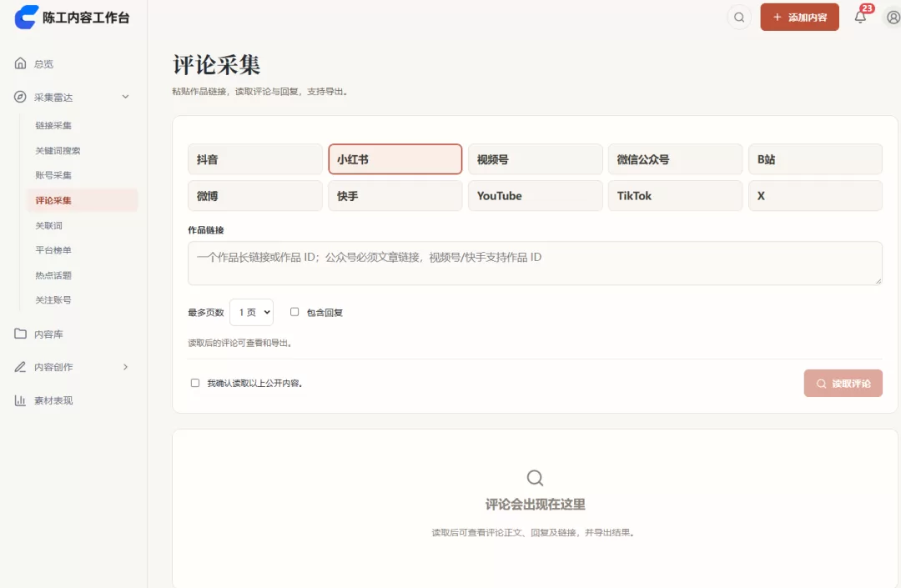This screenshot has height=588, width=901.
Task: Open notifications bell with 23 badge
Action: click(860, 16)
